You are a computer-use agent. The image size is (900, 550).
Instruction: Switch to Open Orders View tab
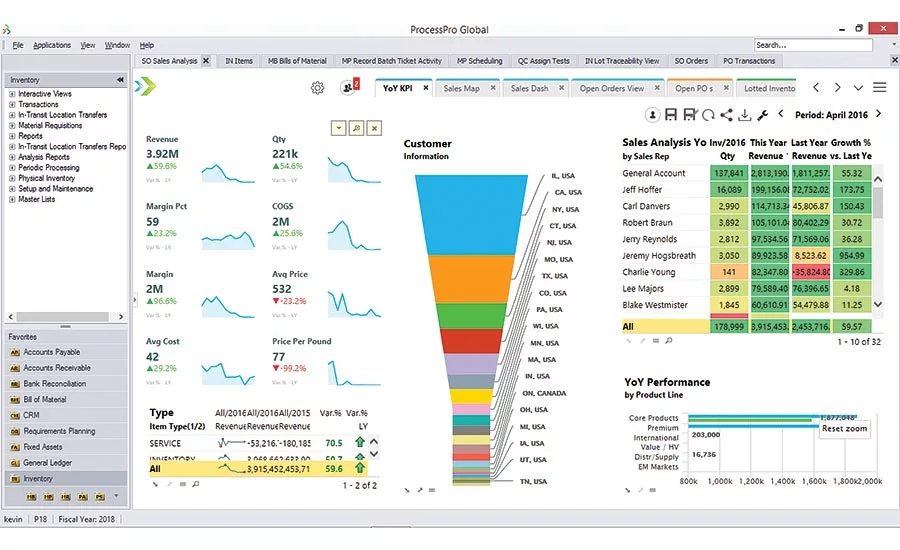612,88
